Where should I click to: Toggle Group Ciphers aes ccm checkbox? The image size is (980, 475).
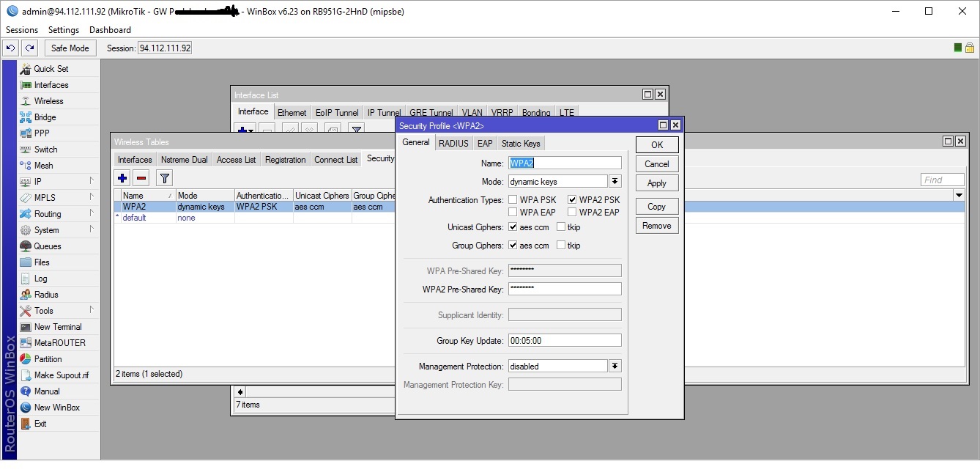click(513, 246)
